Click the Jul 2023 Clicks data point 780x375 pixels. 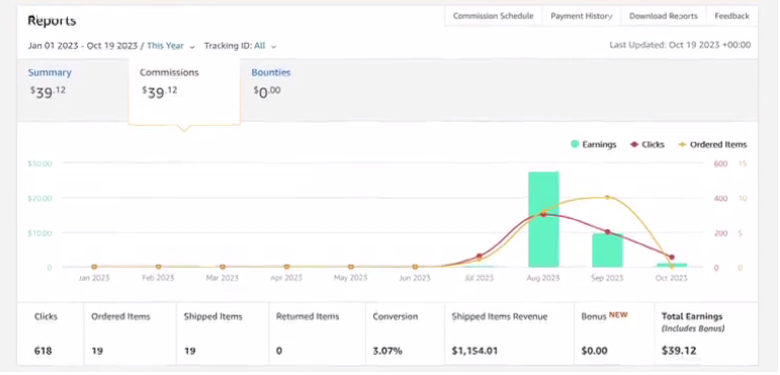pyautogui.click(x=480, y=256)
